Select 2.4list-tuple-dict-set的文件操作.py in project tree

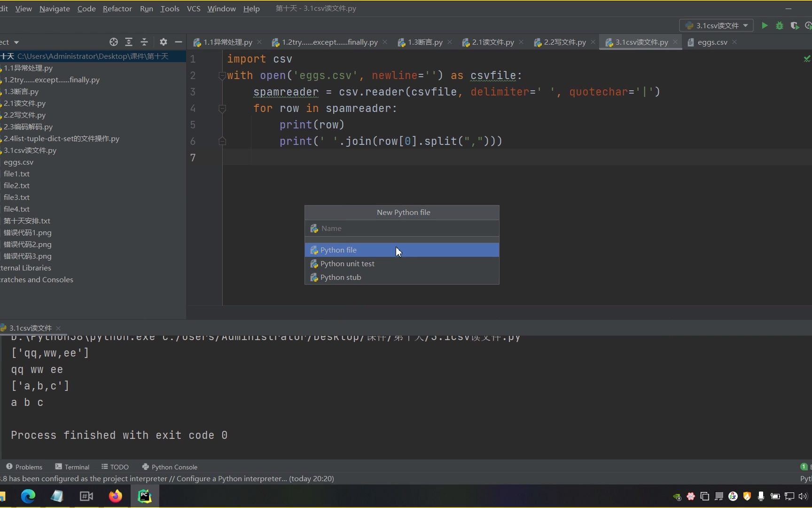click(62, 138)
